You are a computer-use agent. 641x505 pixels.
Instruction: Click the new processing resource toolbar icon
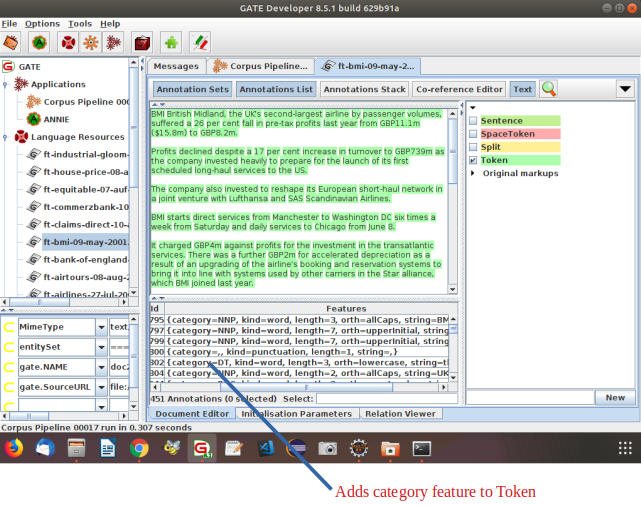point(91,43)
